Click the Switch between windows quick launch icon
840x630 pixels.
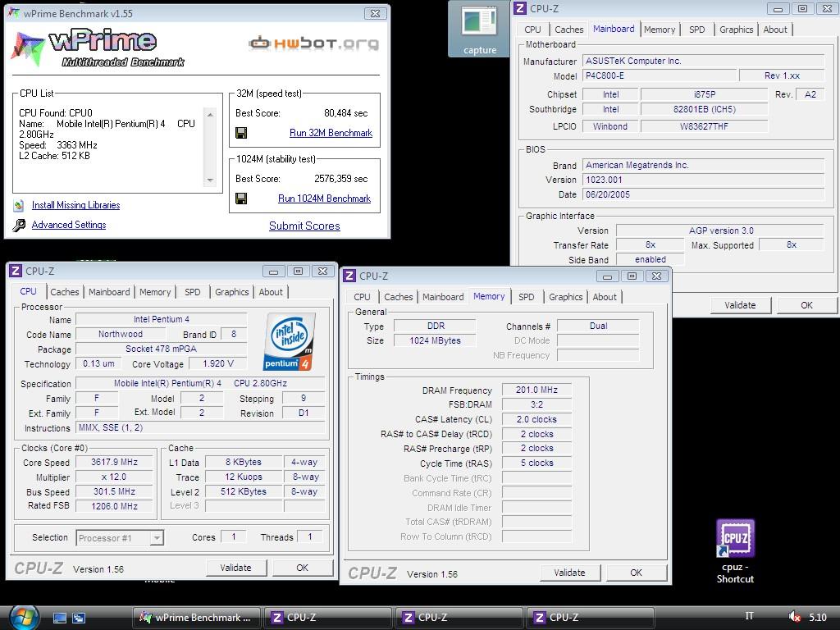point(79,618)
